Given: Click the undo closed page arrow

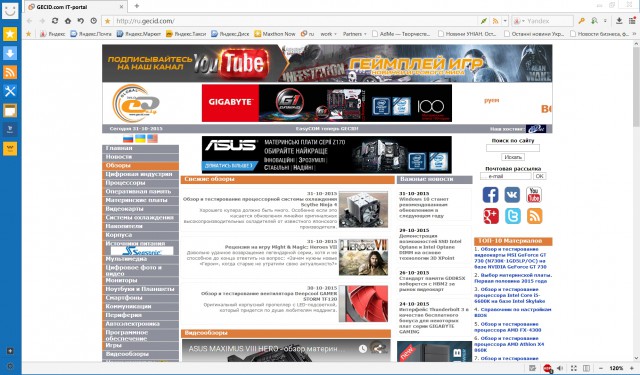Looking at the screenshot, I should (x=80, y=21).
